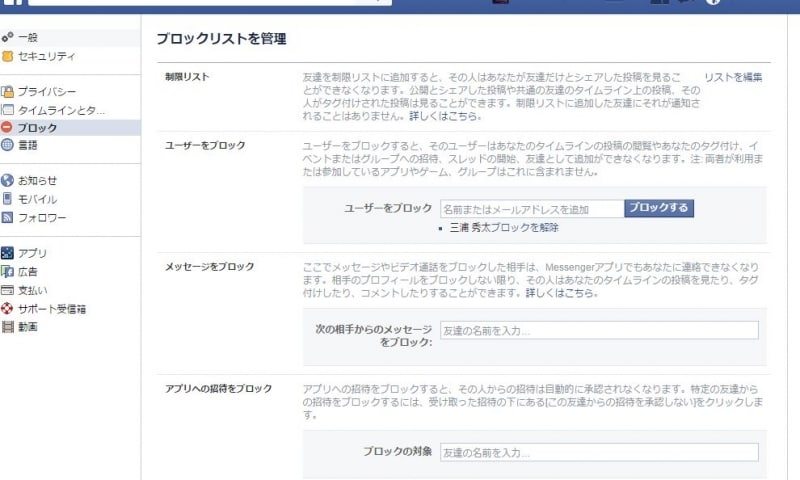
Task: Click the RSS icon beside フォロワー
Action: [x=7, y=218]
